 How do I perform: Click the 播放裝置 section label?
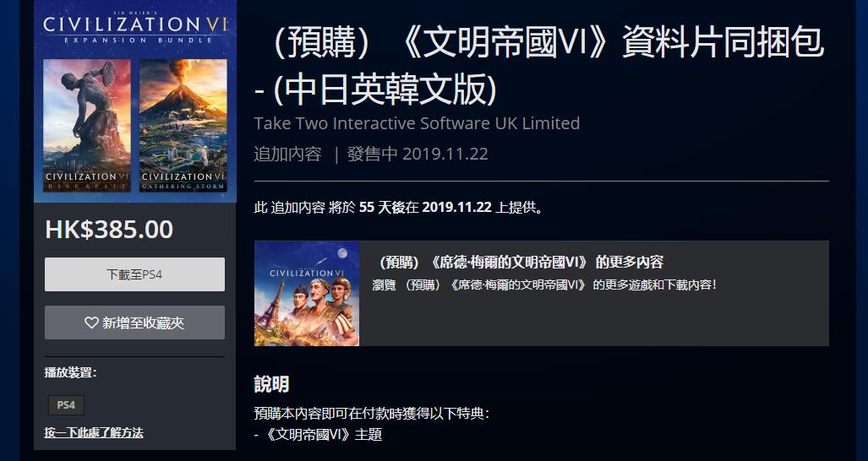[x=70, y=372]
